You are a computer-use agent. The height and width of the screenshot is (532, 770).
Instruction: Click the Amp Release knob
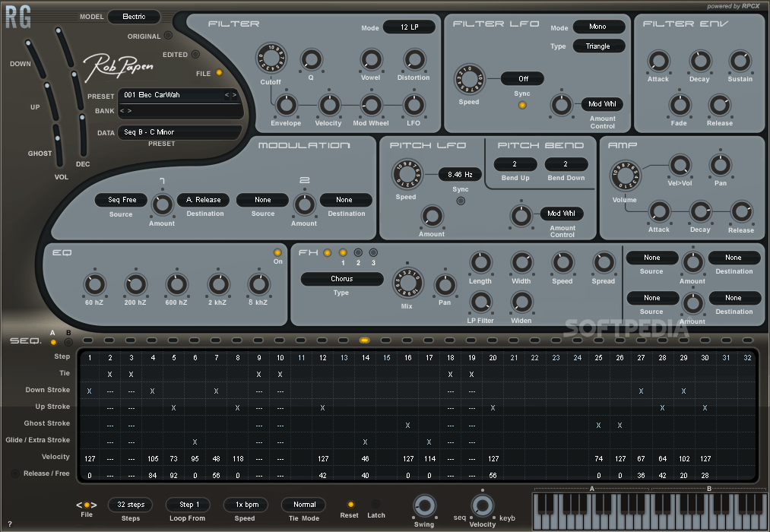point(740,212)
